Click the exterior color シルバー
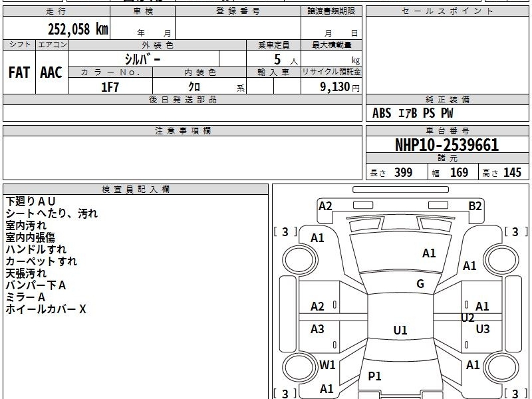Screen dimensions: 532x399 (142, 60)
